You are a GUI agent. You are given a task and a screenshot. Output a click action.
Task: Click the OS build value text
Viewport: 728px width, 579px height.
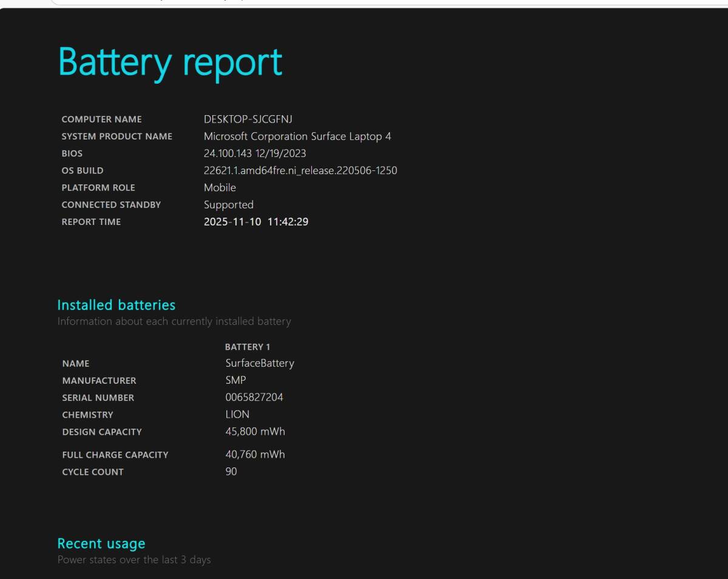click(x=300, y=170)
